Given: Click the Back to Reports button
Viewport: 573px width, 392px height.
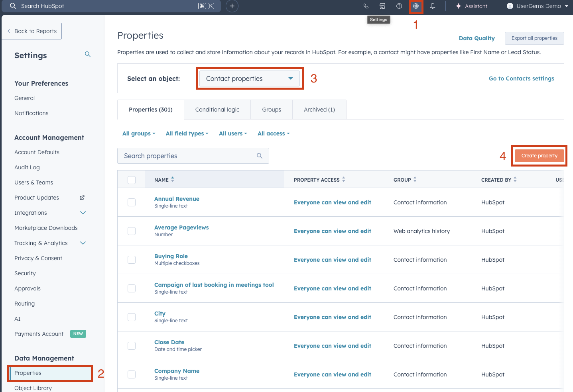Looking at the screenshot, I should pyautogui.click(x=32, y=31).
